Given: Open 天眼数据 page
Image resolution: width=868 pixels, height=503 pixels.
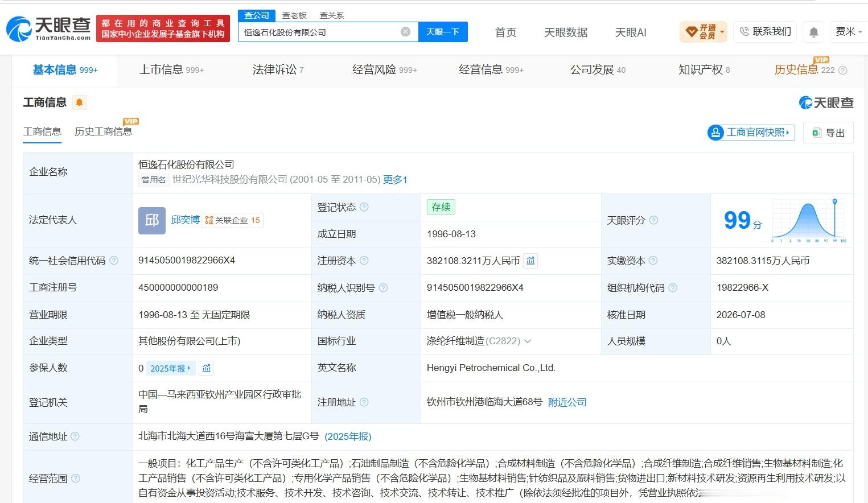Looking at the screenshot, I should pyautogui.click(x=566, y=32).
